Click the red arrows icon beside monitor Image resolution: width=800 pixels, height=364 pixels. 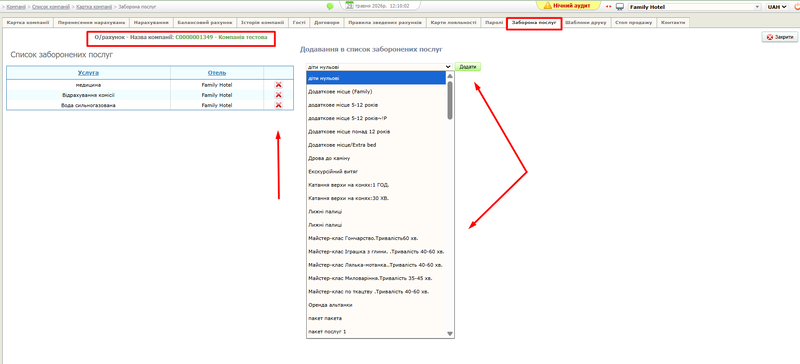point(608,7)
